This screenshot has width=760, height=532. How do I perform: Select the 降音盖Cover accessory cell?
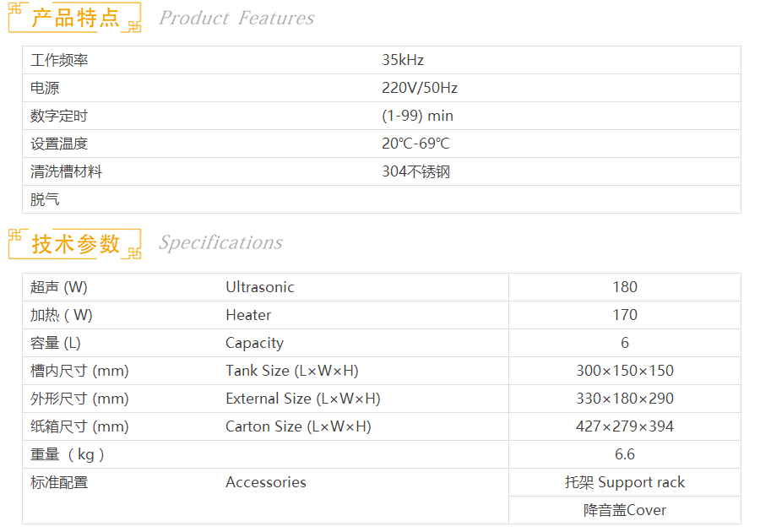625,510
